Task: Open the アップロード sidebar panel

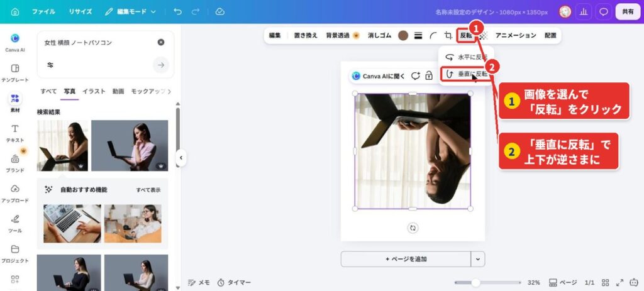Action: 15,194
